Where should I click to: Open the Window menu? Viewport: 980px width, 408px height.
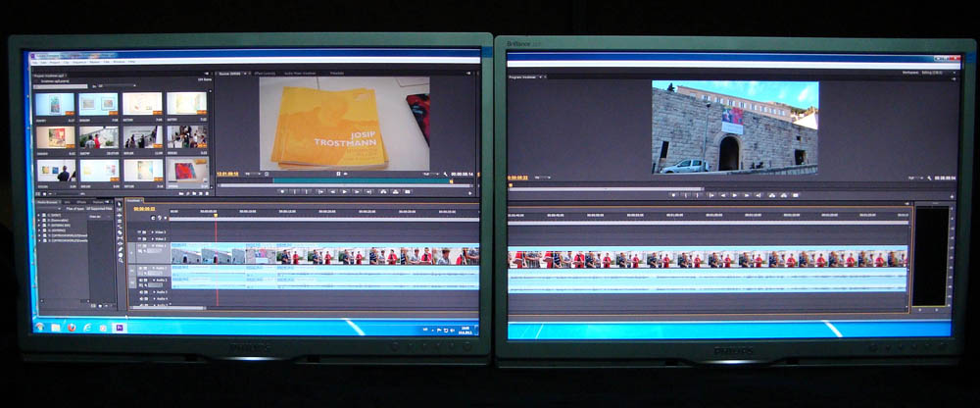[x=119, y=62]
